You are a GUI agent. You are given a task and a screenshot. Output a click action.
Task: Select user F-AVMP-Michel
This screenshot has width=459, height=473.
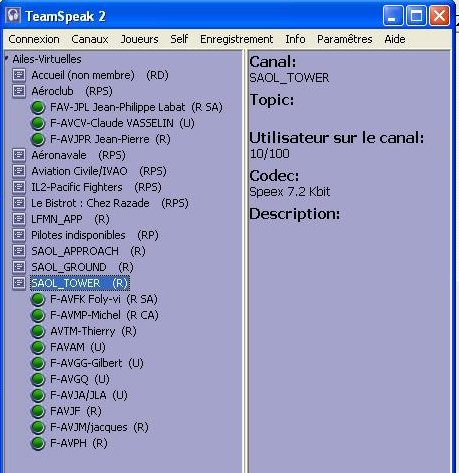(x=104, y=315)
